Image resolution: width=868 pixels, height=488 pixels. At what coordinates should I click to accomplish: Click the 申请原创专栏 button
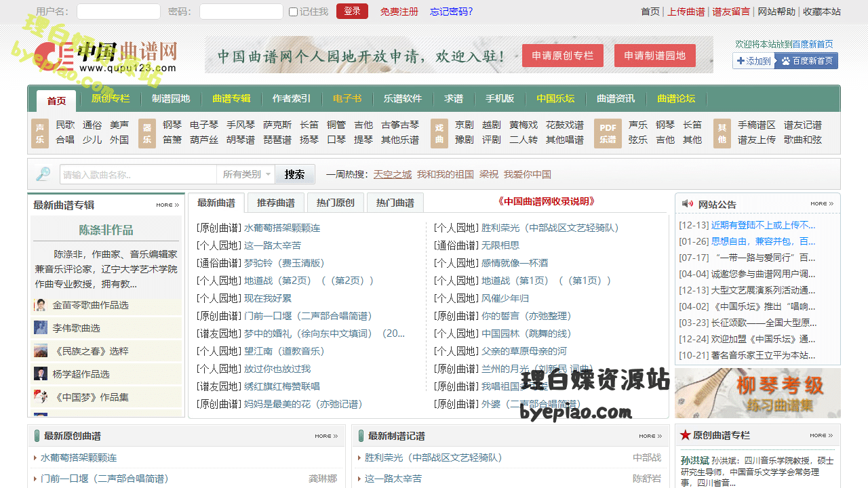point(562,56)
